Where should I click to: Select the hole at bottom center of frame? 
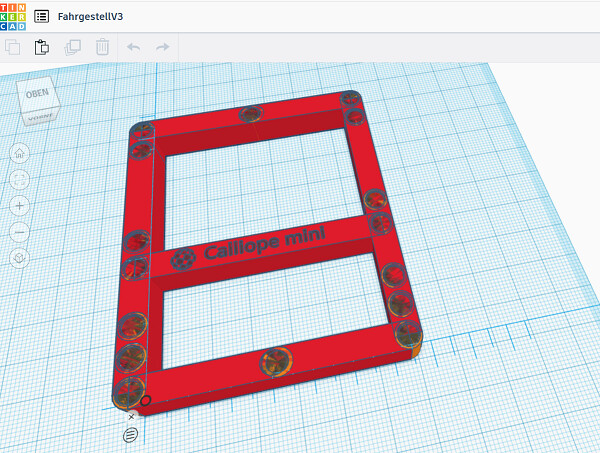pos(276,361)
